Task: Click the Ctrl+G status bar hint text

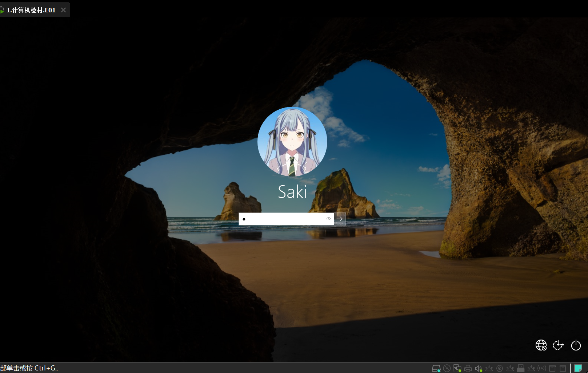Action: 29,368
